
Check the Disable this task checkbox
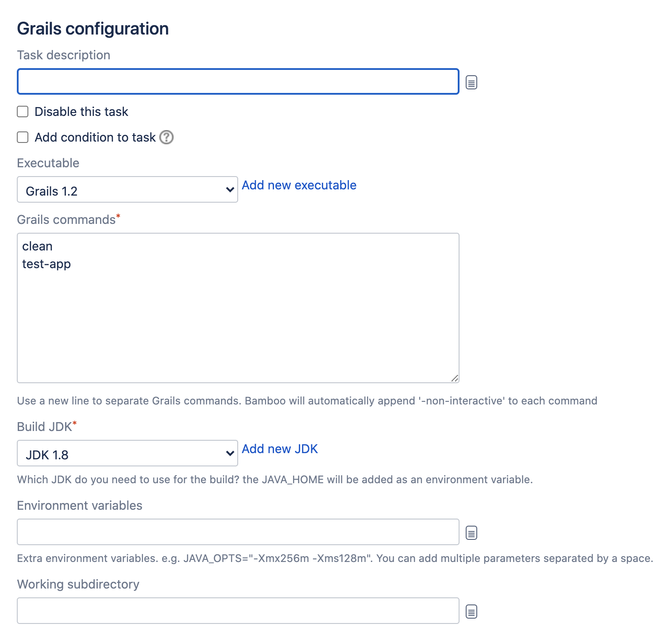tap(23, 112)
